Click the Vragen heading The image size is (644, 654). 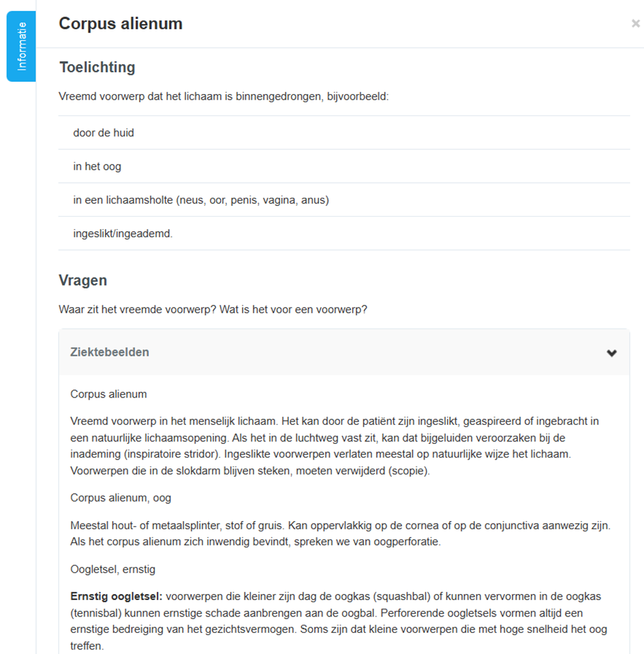82,280
